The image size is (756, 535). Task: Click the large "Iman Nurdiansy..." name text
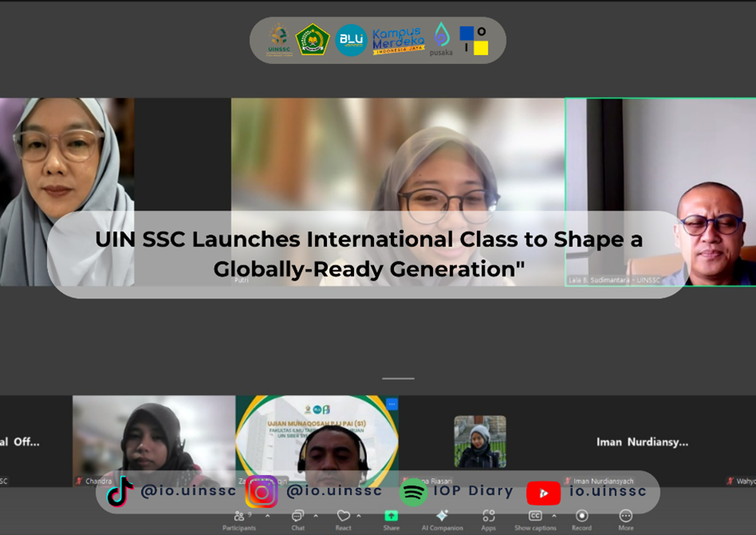coord(643,442)
